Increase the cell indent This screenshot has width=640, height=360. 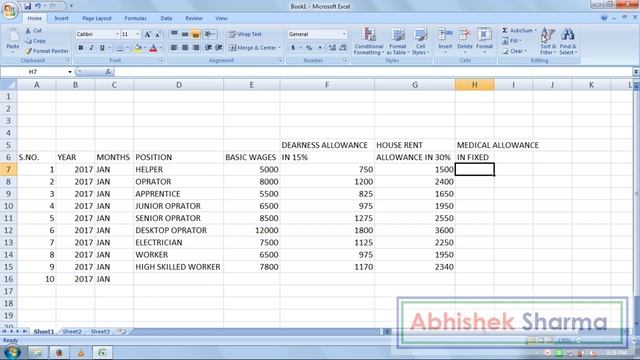pyautogui.click(x=219, y=48)
